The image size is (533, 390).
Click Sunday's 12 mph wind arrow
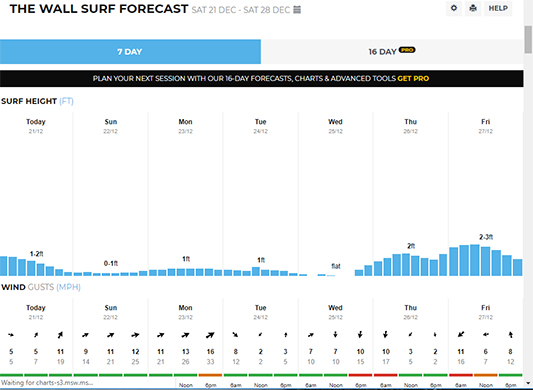tap(135, 335)
